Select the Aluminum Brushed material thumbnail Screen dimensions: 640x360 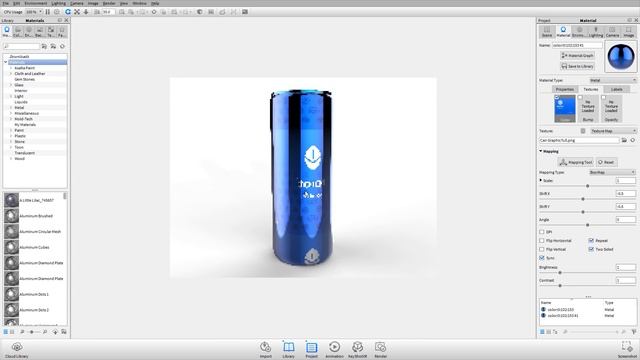(x=11, y=216)
